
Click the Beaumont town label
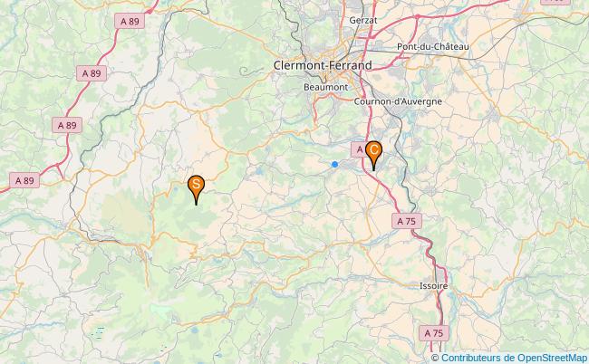coord(325,87)
